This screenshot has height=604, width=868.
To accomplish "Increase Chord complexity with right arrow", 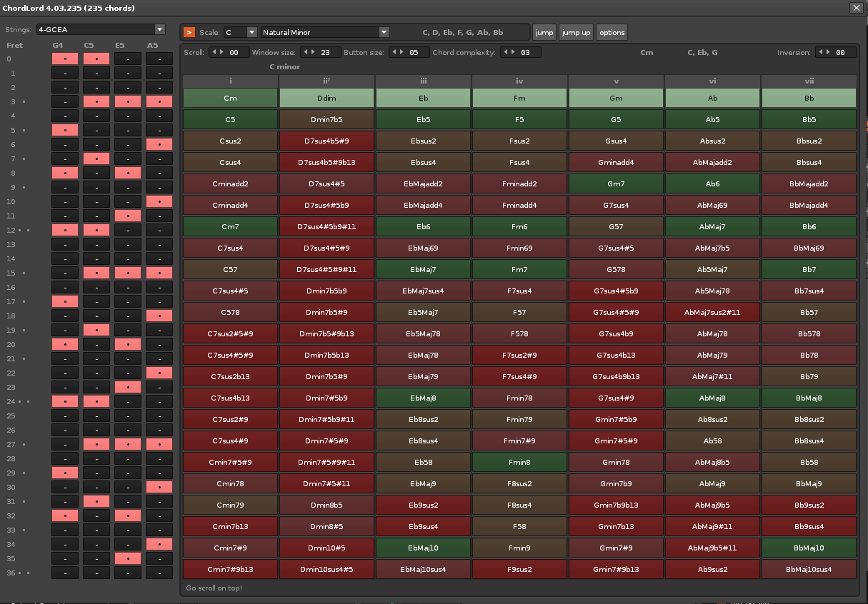I will pyautogui.click(x=512, y=52).
